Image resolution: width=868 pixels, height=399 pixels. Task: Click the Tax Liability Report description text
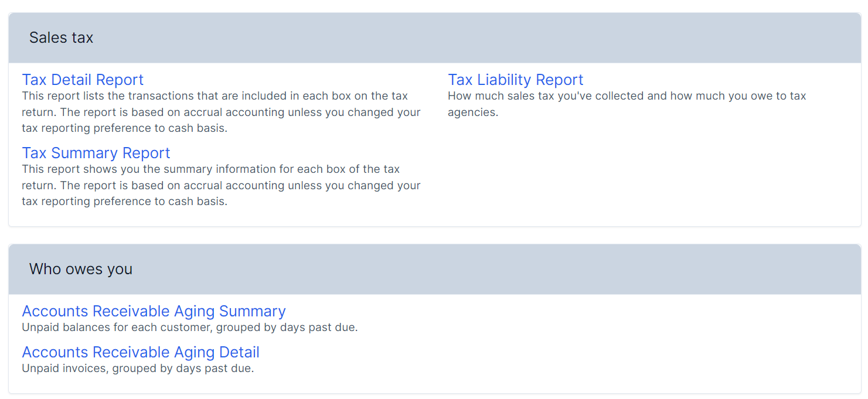click(626, 104)
